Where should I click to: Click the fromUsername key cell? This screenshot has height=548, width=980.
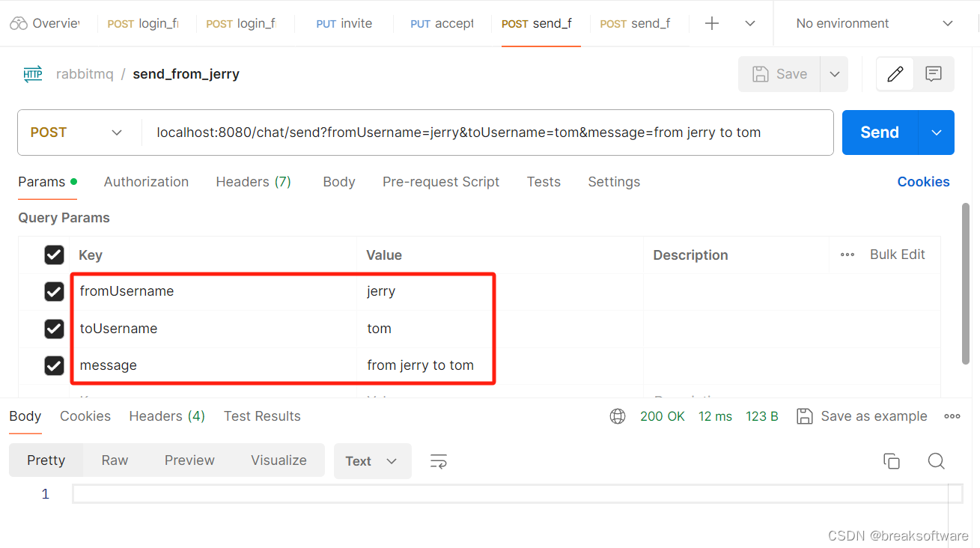coord(213,291)
